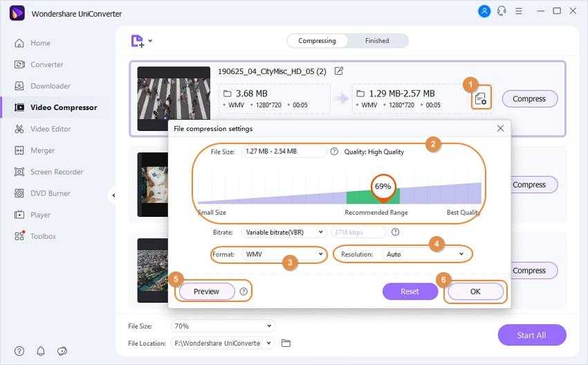Open the user account icon
Viewport: 588px width, 365px height.
[484, 11]
